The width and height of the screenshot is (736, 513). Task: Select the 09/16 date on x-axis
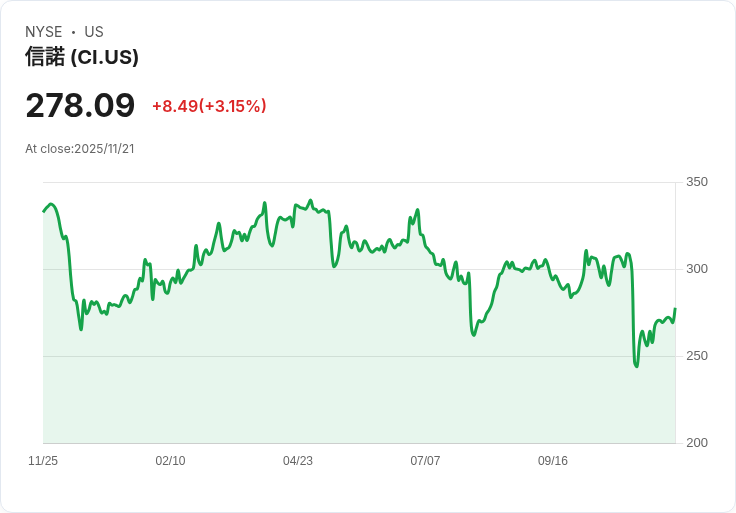tap(553, 461)
